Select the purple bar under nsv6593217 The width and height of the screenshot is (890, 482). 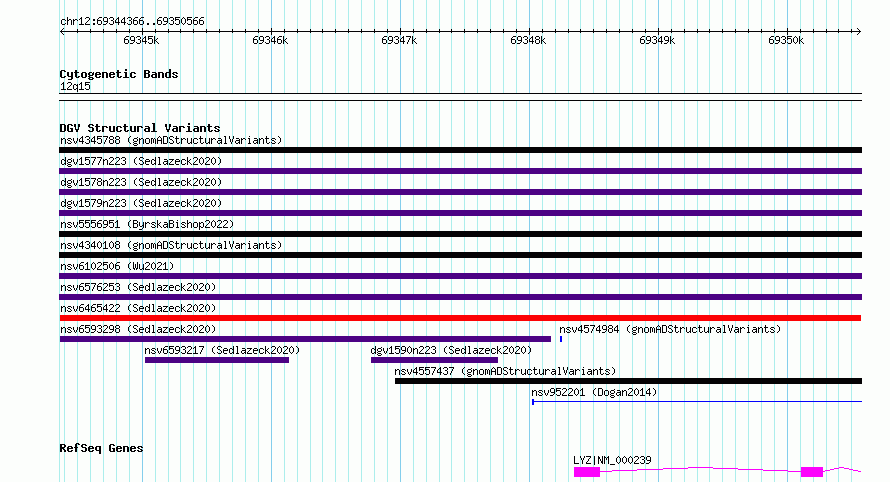coord(217,360)
